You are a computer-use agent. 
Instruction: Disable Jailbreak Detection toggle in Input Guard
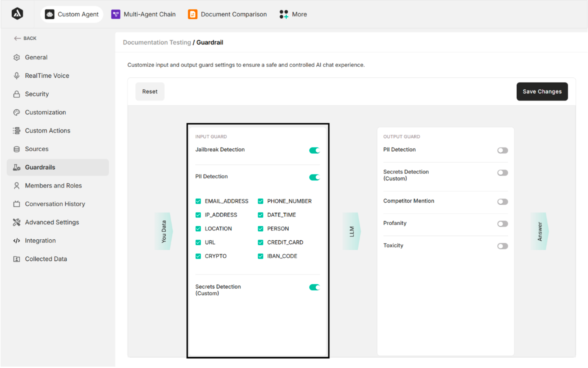314,150
